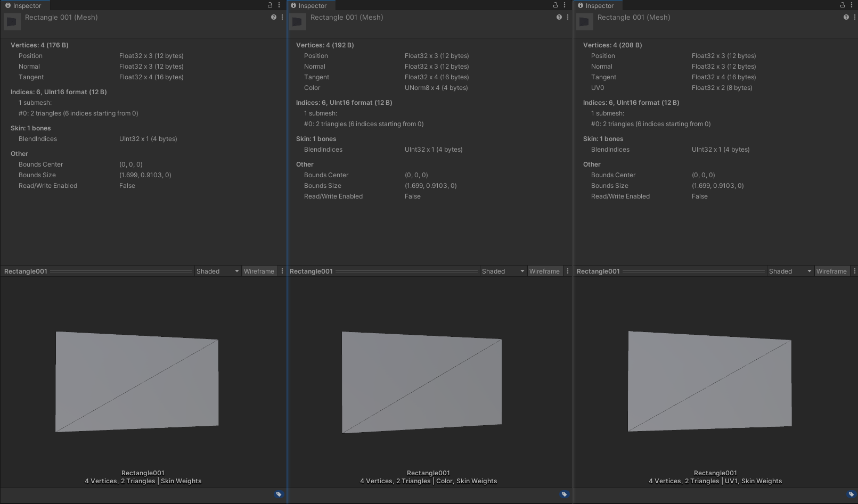Screen dimensions: 858x504
Task: Open right mesh header options menu
Action: (854, 17)
